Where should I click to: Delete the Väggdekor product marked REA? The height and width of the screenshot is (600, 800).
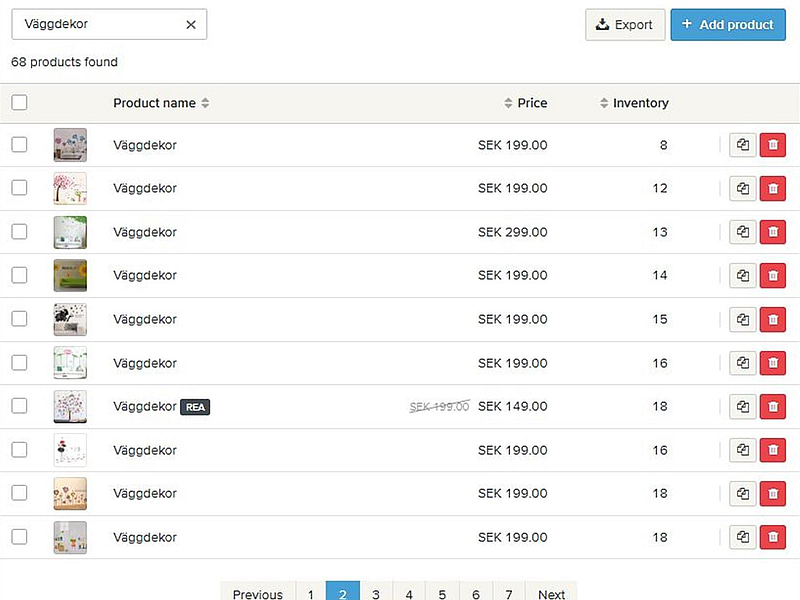pos(772,406)
